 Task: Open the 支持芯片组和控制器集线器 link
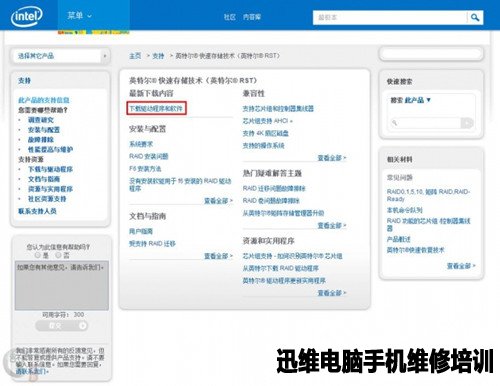278,109
